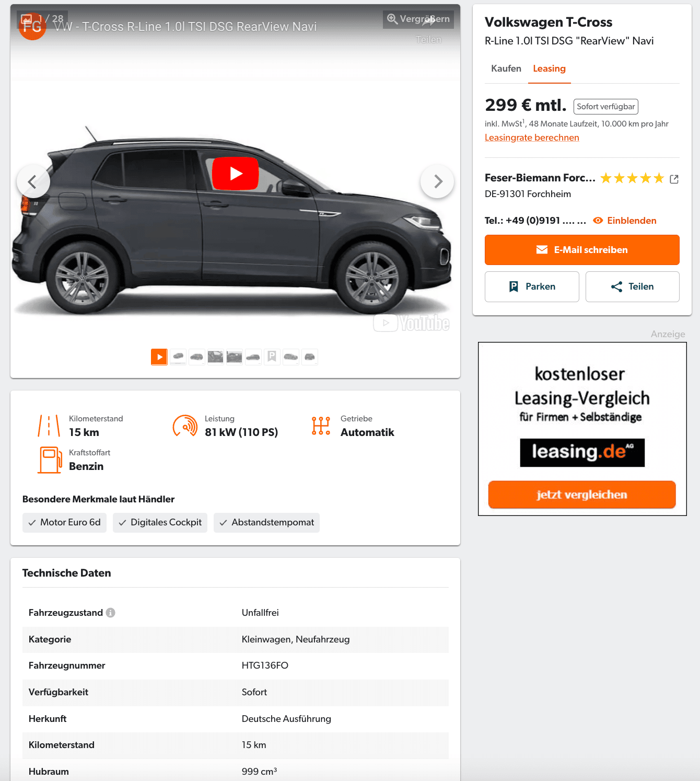Select the Abstandstempomat feature tag
The image size is (700, 781).
click(x=266, y=523)
